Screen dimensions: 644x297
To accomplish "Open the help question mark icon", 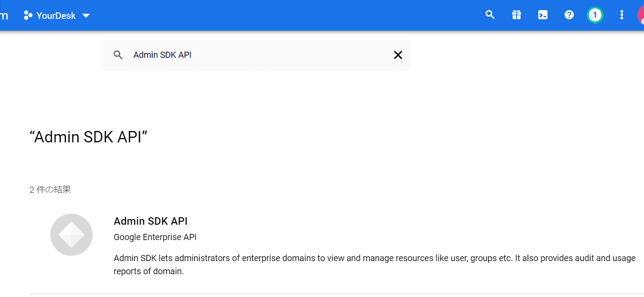I will coord(569,15).
